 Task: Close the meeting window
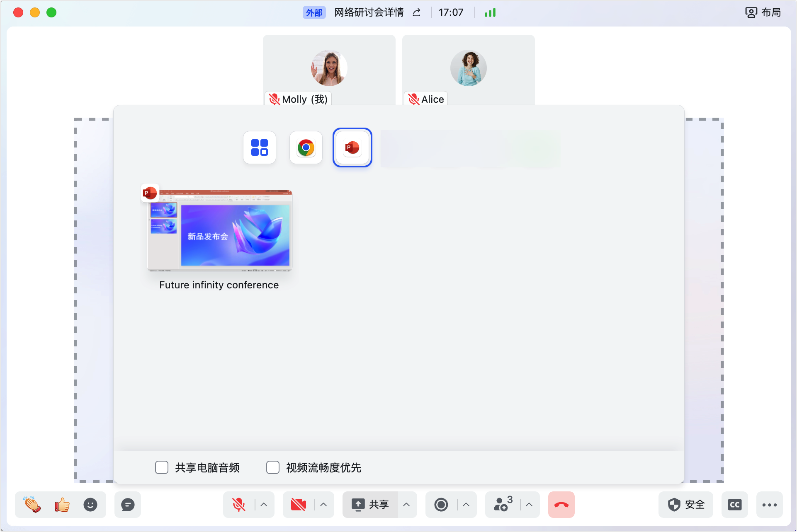[18, 12]
